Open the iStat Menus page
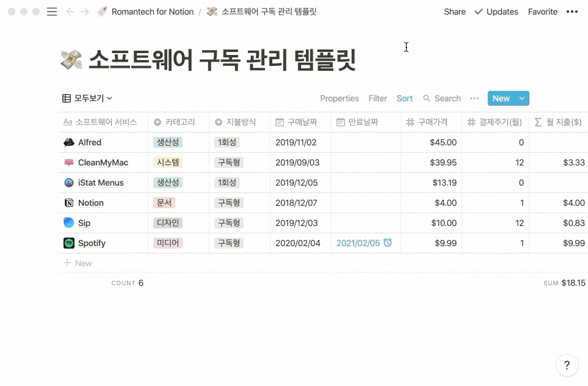 (101, 183)
